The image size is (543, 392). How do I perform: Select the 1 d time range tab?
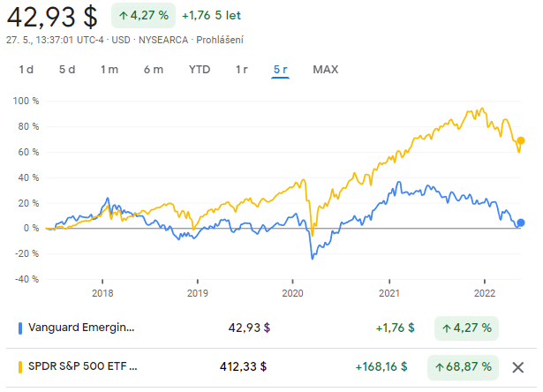pos(26,70)
